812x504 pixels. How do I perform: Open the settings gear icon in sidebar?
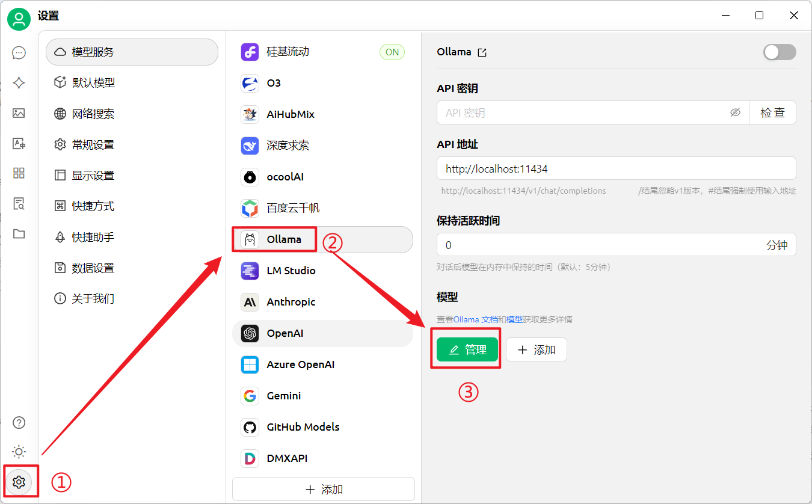[x=19, y=482]
